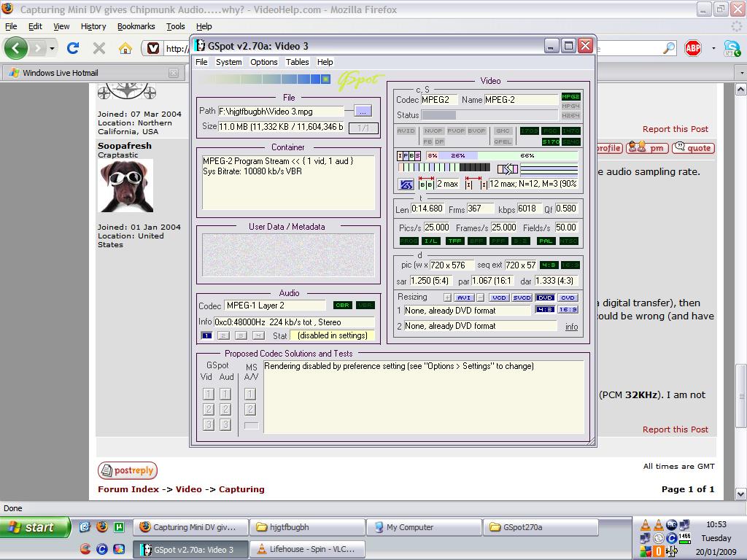The height and width of the screenshot is (560, 747).
Task: Click the Adblock Plus ABP icon
Action: click(693, 48)
